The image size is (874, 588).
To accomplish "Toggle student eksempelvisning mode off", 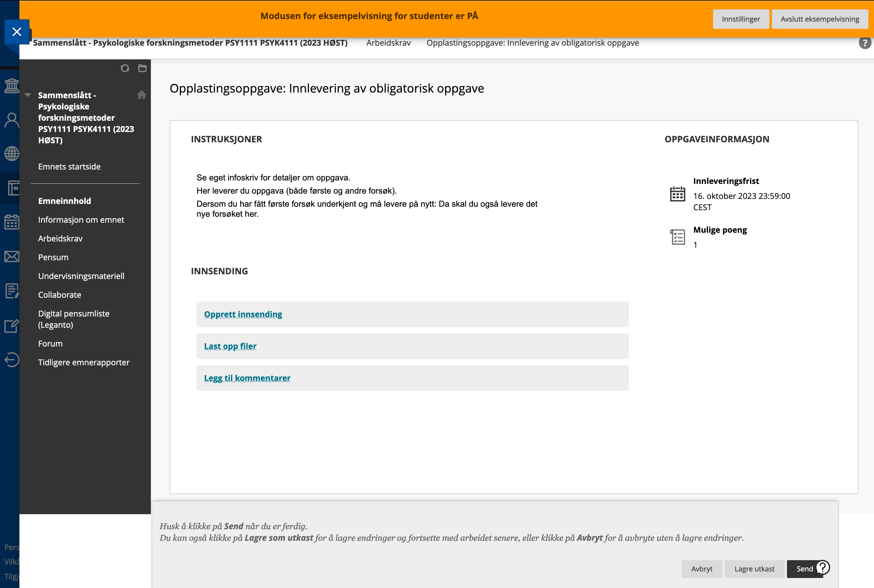I will 820,18.
